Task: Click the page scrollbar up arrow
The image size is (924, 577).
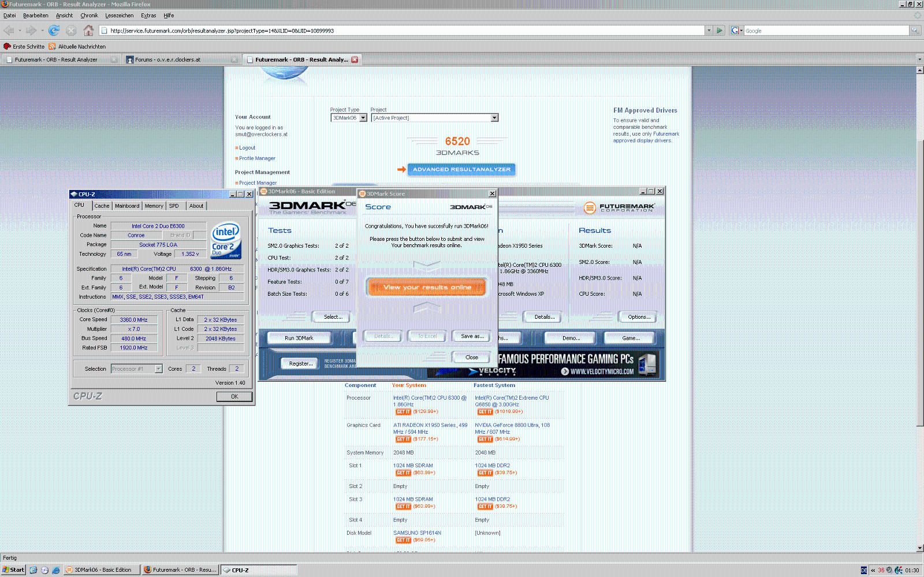Action: pos(919,70)
